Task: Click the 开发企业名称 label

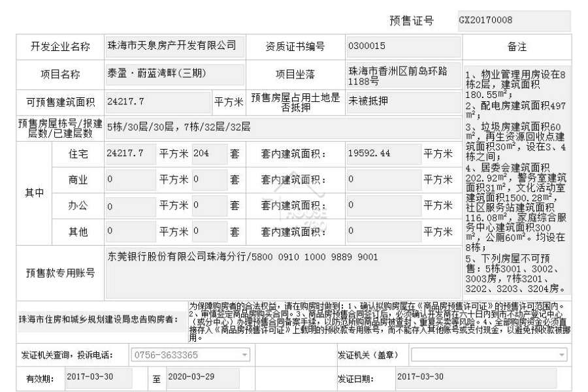Action: [60, 46]
